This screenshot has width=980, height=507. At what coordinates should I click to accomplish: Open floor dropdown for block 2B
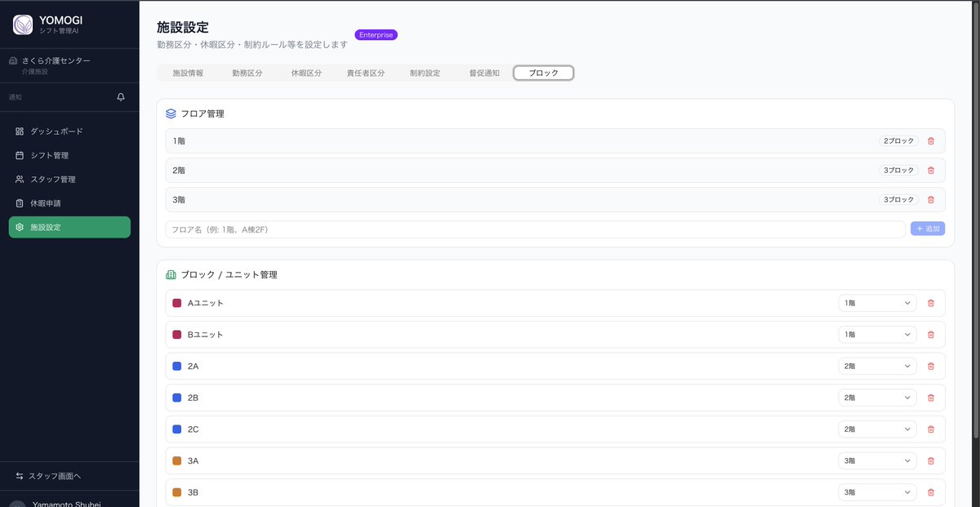[x=878, y=398]
